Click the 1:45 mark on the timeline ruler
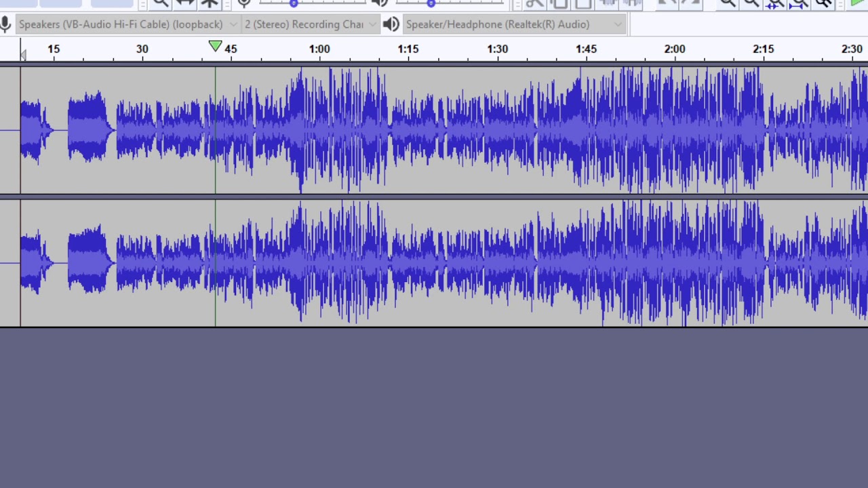The image size is (868, 488). click(x=586, y=49)
